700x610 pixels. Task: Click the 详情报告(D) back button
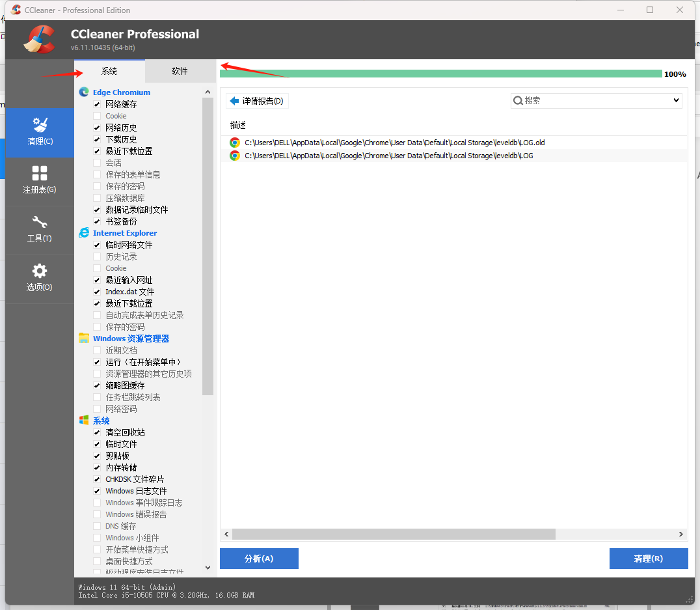click(257, 101)
